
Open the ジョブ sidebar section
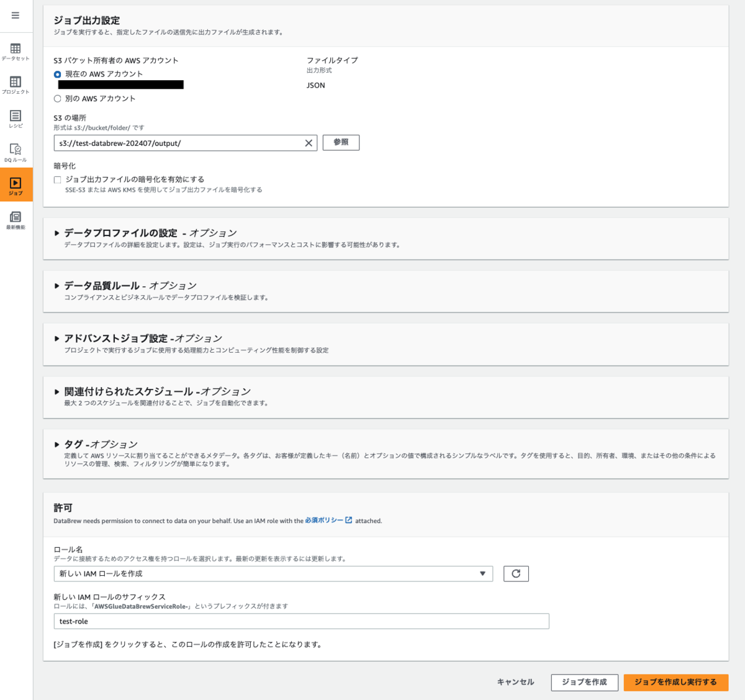16,185
